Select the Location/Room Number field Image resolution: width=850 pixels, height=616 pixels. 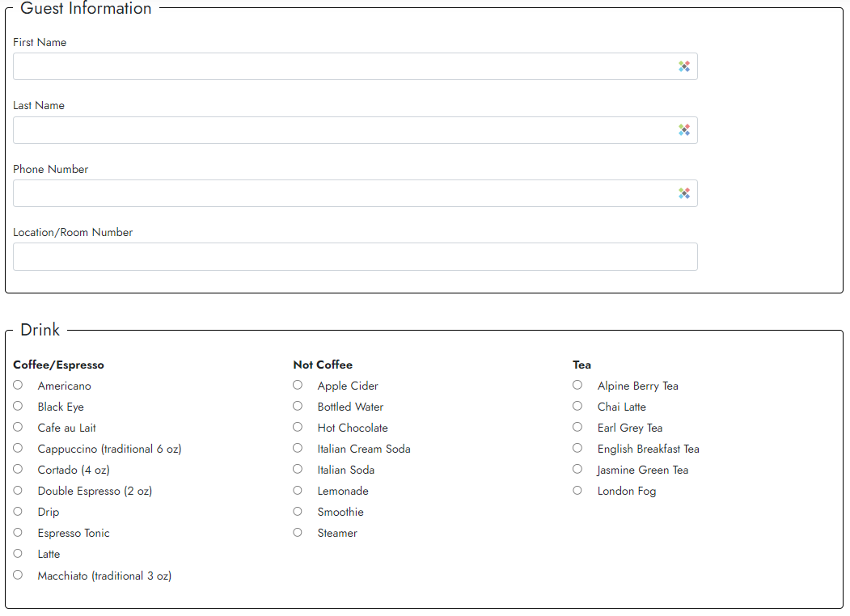pyautogui.click(x=354, y=256)
